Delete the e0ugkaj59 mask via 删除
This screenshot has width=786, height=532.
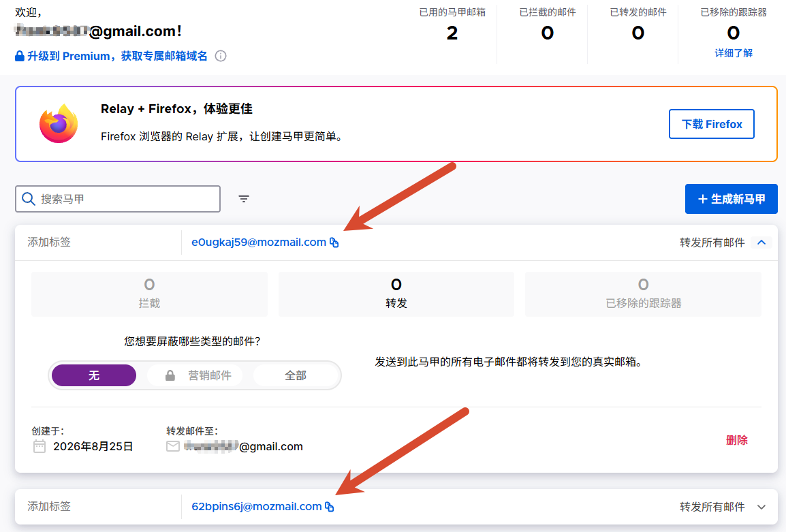click(x=736, y=440)
